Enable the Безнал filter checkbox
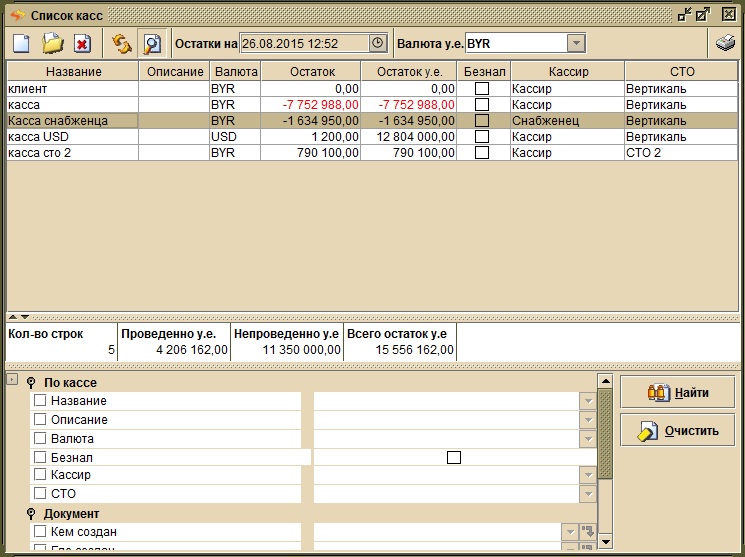745x557 pixels. point(40,457)
